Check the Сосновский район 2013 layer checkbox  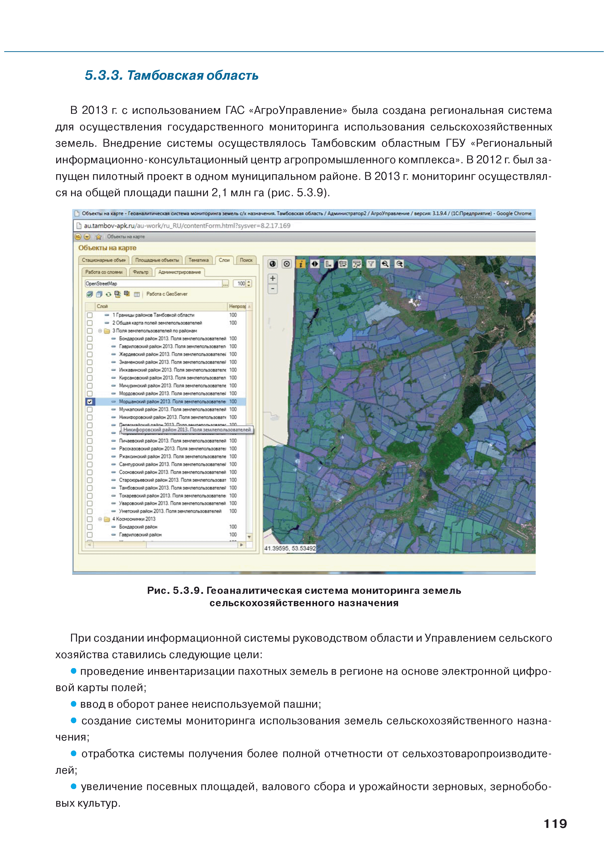click(90, 472)
